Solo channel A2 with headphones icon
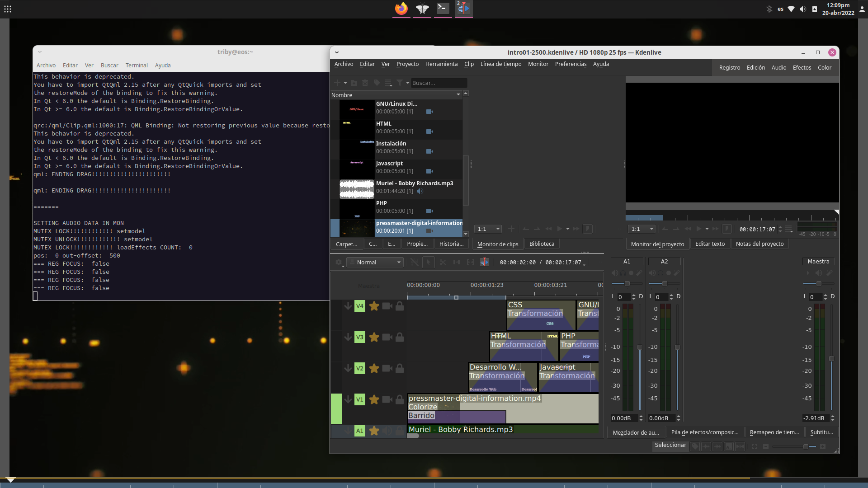This screenshot has width=868, height=488. [660, 273]
